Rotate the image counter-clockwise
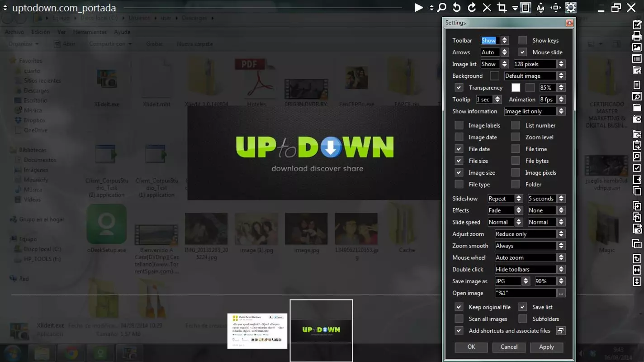This screenshot has width=644, height=362. click(457, 8)
